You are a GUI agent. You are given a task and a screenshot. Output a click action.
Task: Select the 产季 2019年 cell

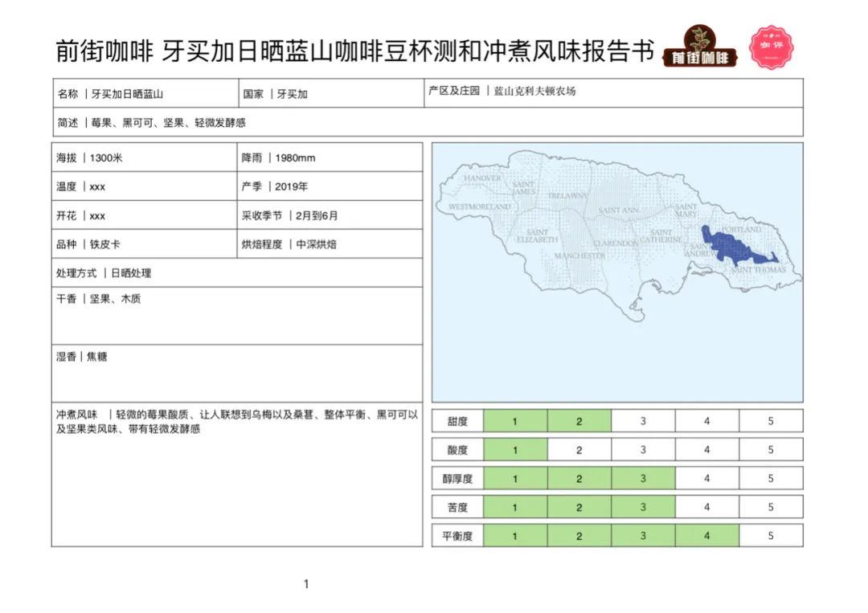pos(330,186)
